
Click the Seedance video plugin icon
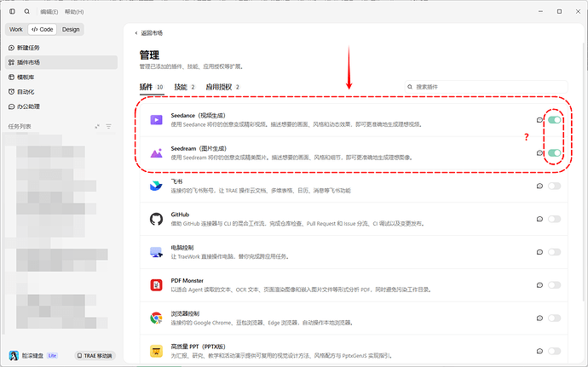[x=157, y=120]
